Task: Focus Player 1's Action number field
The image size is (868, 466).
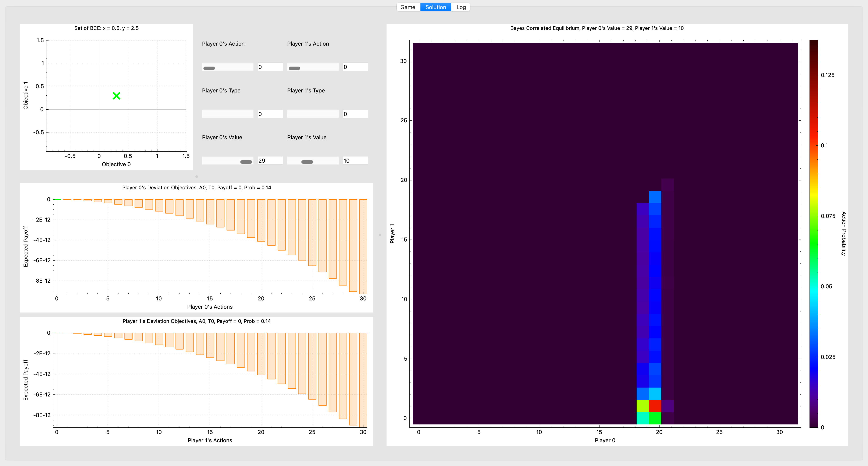Action: tap(355, 67)
